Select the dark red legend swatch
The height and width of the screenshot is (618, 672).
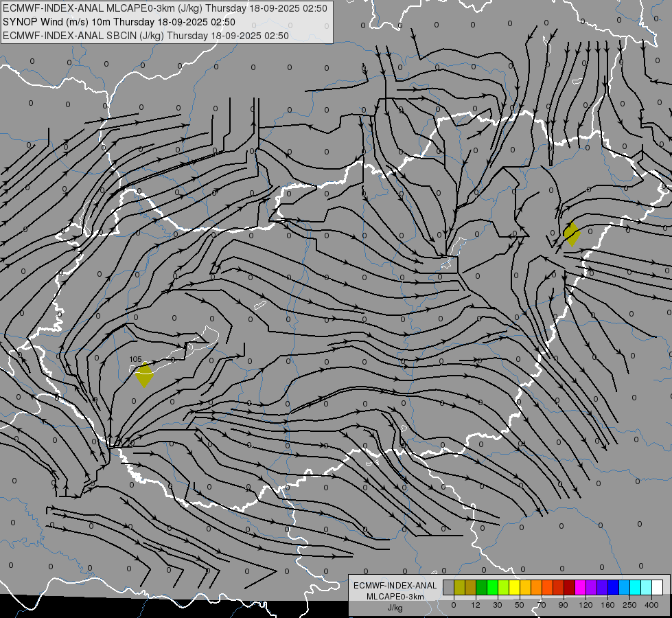(x=570, y=587)
